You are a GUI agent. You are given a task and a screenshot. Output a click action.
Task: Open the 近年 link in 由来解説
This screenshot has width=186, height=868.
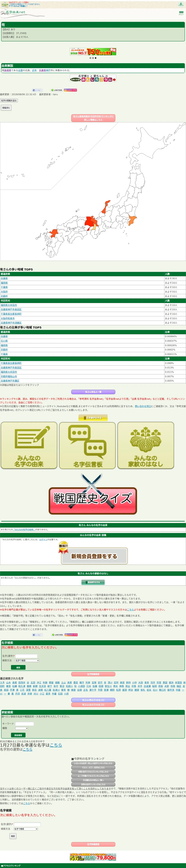pyautogui.click(x=34, y=70)
